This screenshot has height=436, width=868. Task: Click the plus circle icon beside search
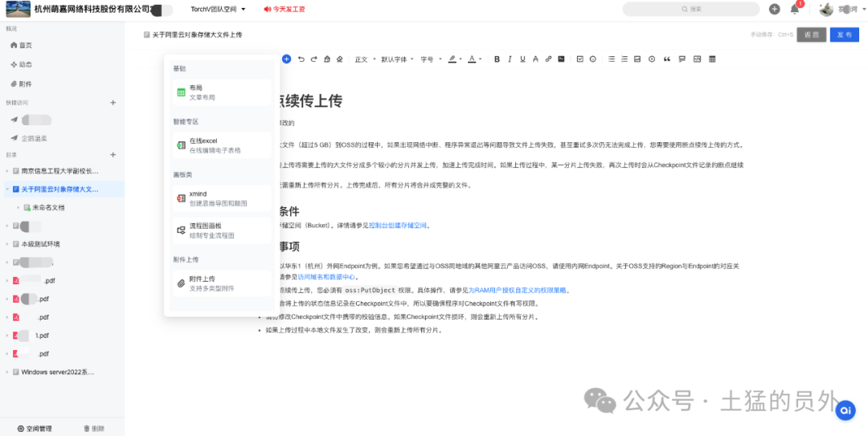(x=775, y=9)
